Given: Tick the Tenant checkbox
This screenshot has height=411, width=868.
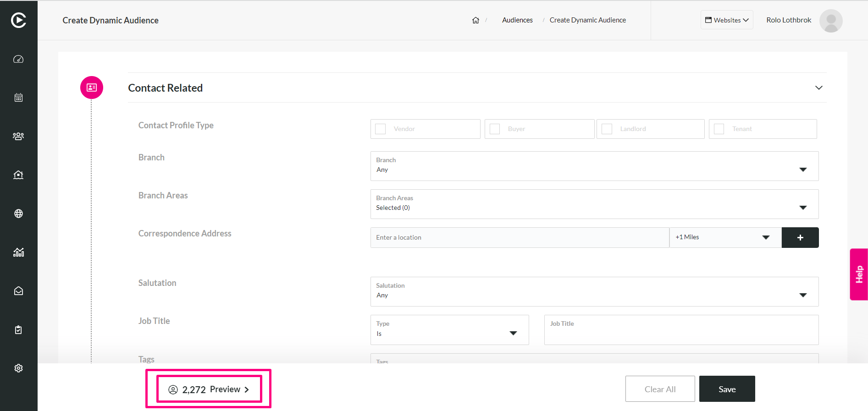Looking at the screenshot, I should coord(719,129).
